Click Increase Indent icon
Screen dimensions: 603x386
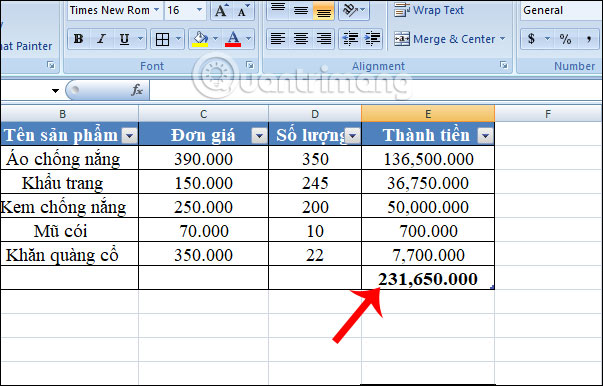coord(372,39)
